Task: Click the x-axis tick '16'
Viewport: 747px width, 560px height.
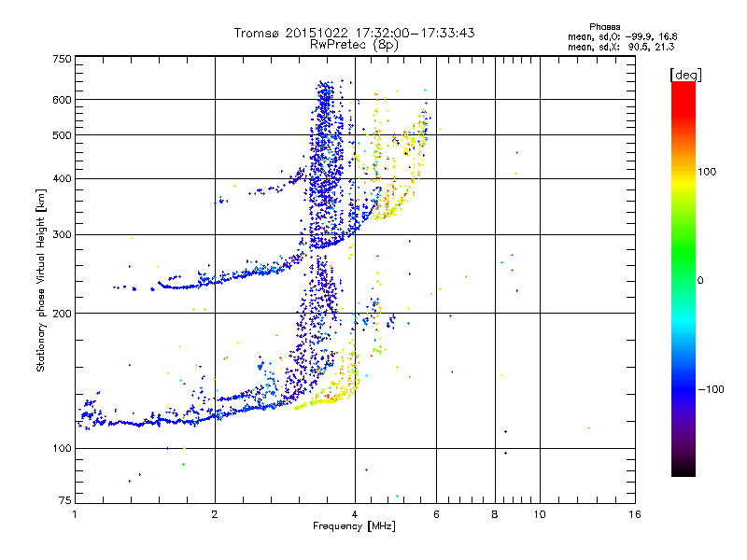Action: pos(635,514)
